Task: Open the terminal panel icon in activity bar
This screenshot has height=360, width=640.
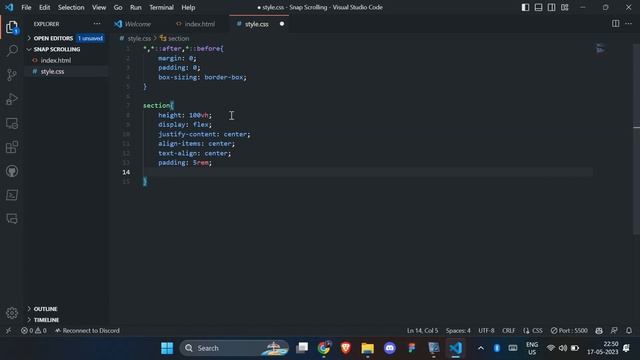Action: [x=12, y=195]
